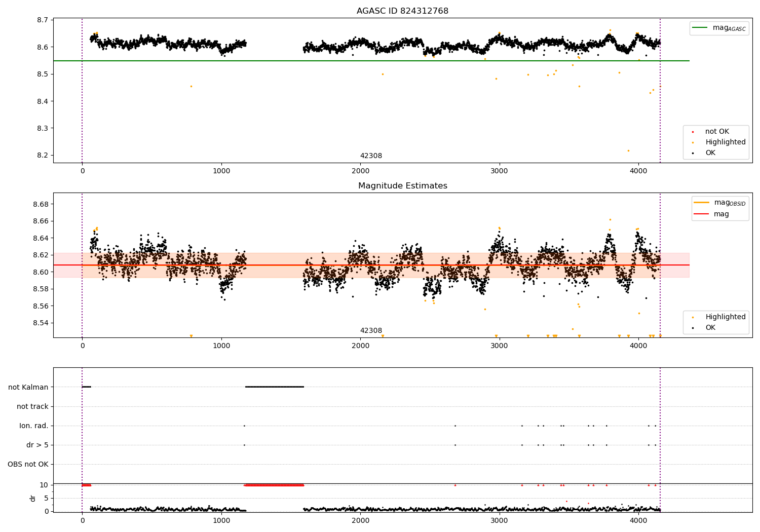Click the 4000 x-tick under the bottom plot
760x532 pixels.
pos(638,520)
